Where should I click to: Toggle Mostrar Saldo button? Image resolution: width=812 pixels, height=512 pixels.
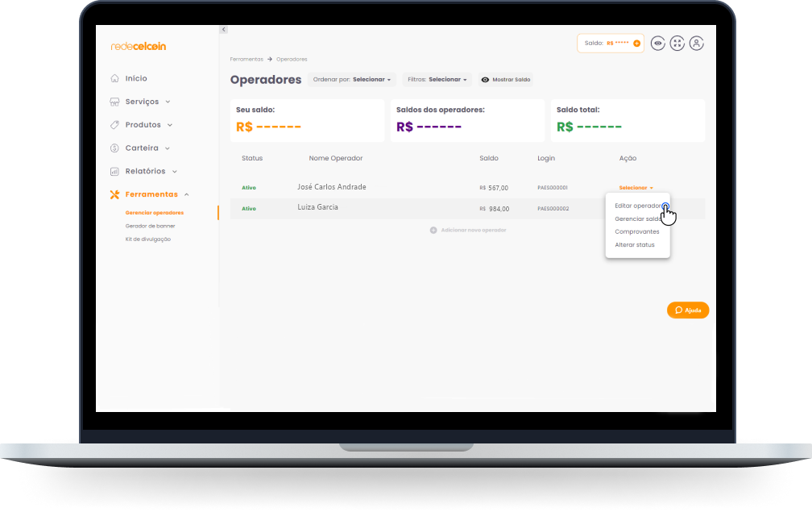505,80
